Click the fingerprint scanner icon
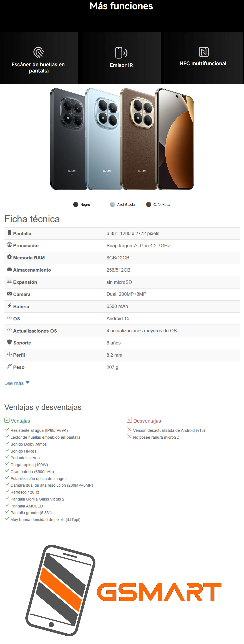The height and width of the screenshot is (644, 244). point(39,53)
